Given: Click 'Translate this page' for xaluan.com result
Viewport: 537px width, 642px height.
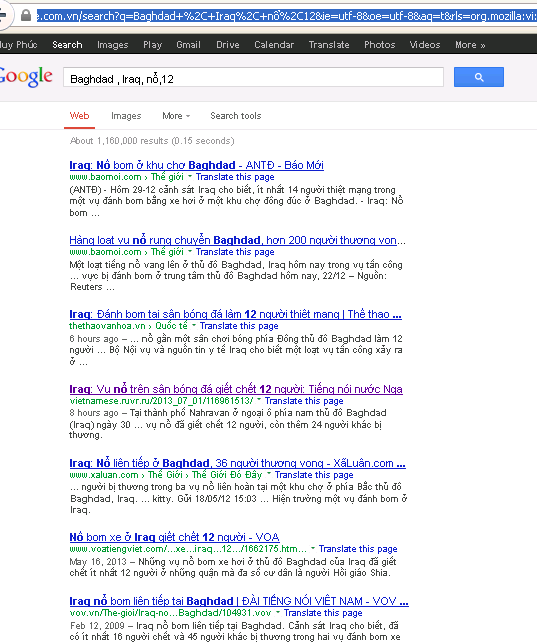Looking at the screenshot, I should click(x=314, y=475).
